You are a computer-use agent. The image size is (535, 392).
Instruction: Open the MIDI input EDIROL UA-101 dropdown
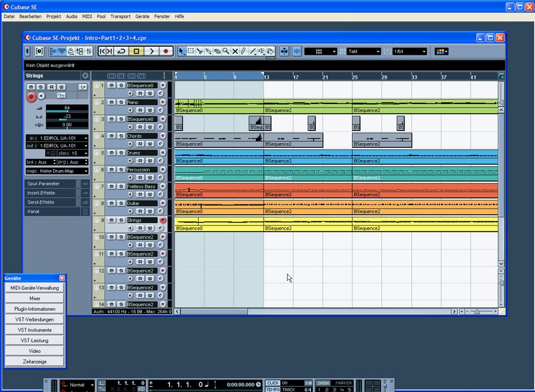tap(57, 138)
